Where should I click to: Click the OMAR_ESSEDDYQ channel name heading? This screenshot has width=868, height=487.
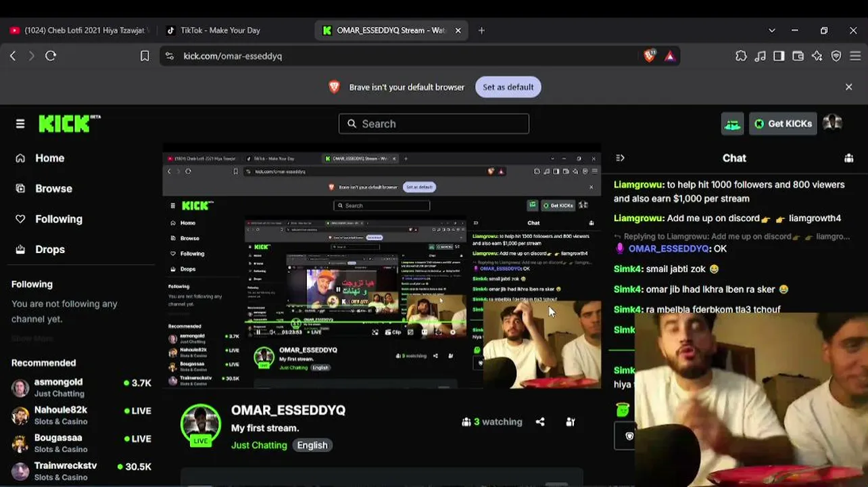click(289, 411)
